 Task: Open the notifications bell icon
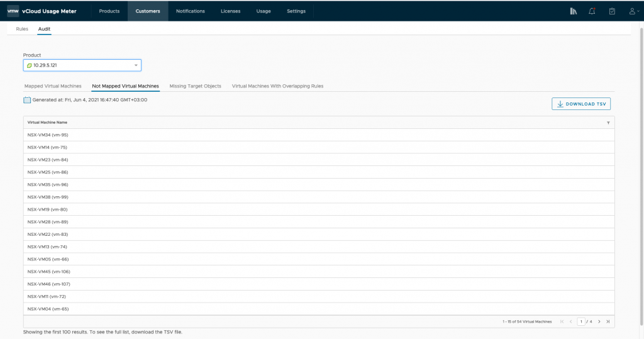pyautogui.click(x=592, y=11)
